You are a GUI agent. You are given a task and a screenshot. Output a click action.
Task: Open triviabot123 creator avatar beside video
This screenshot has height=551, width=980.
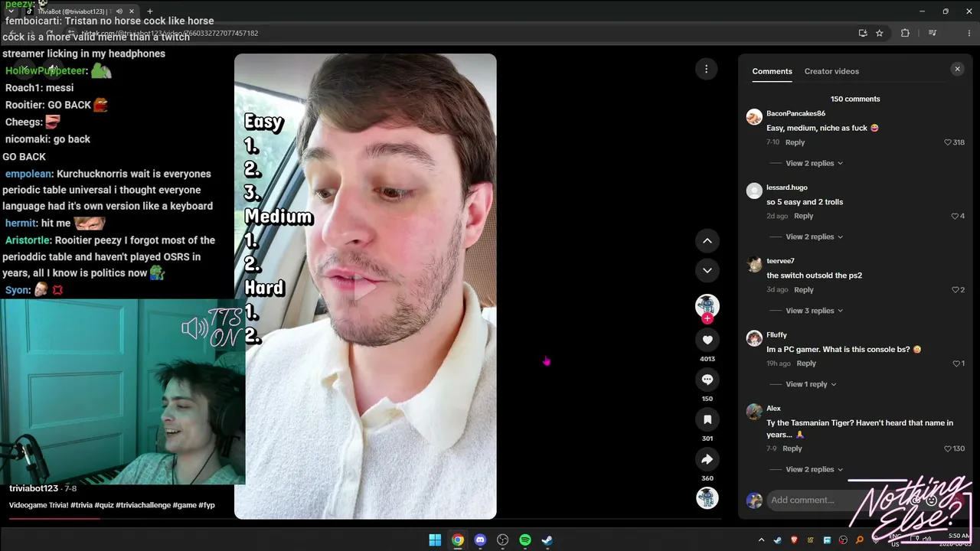tap(707, 305)
